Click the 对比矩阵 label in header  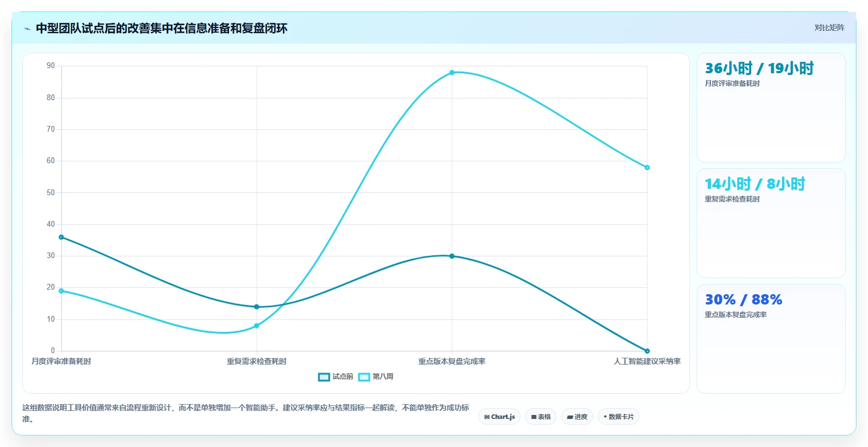tap(829, 27)
